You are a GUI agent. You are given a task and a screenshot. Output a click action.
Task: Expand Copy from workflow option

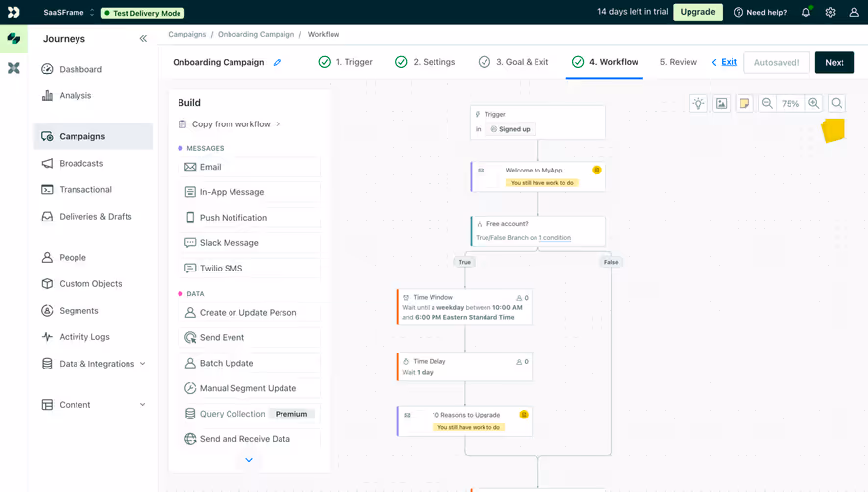coord(230,123)
